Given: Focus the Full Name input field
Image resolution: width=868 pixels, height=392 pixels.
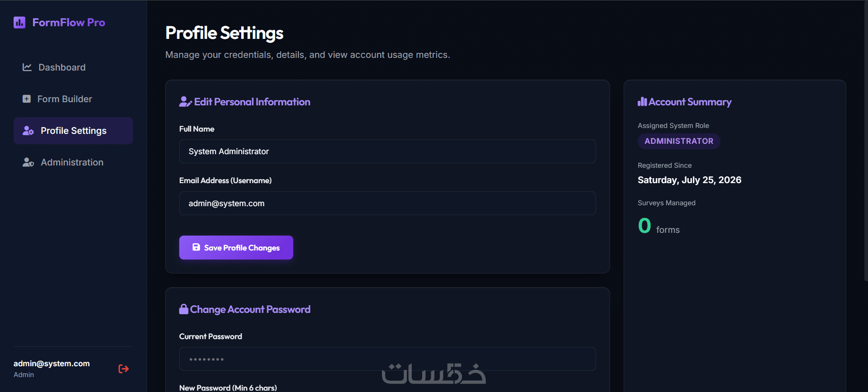Looking at the screenshot, I should tap(387, 151).
